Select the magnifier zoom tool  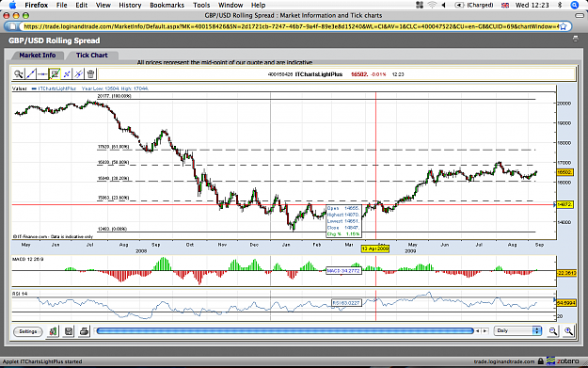(19, 74)
